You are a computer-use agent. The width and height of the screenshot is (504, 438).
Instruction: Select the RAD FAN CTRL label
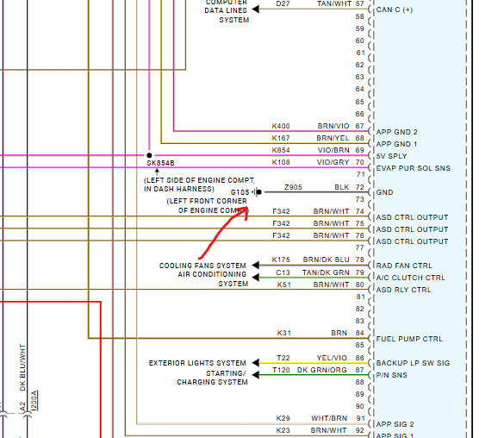pyautogui.click(x=404, y=266)
